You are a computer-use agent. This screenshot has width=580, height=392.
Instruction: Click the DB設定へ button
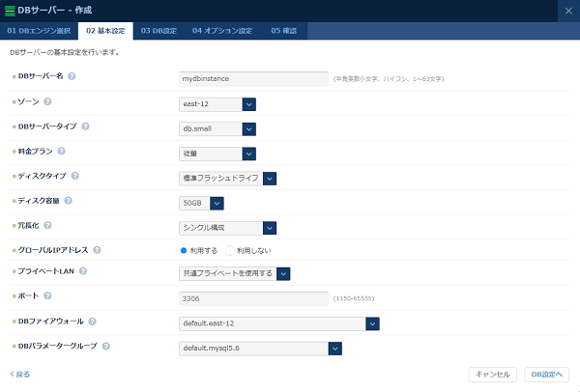[548, 374]
